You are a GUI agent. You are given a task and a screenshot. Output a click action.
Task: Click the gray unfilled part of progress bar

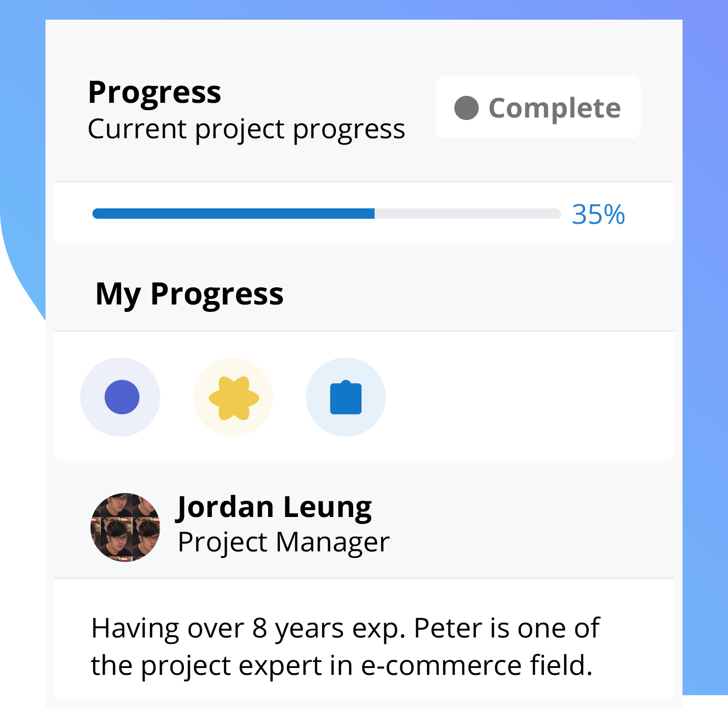point(467,213)
